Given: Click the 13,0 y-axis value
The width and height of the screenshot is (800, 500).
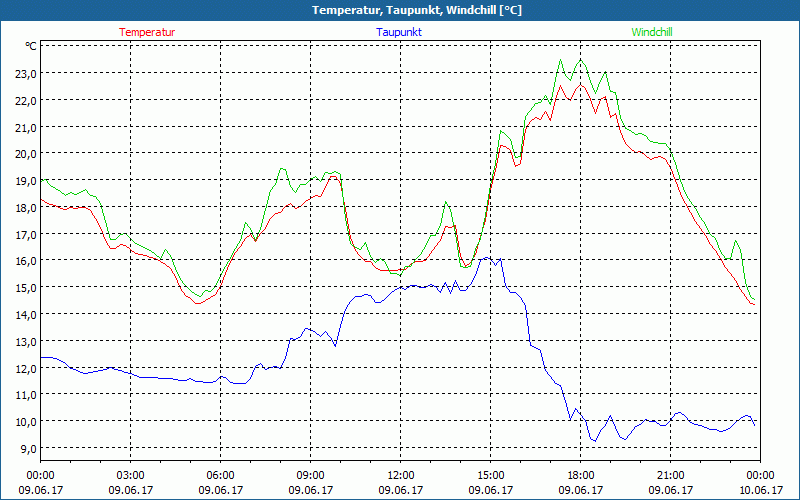Looking at the screenshot, I should [x=25, y=341].
